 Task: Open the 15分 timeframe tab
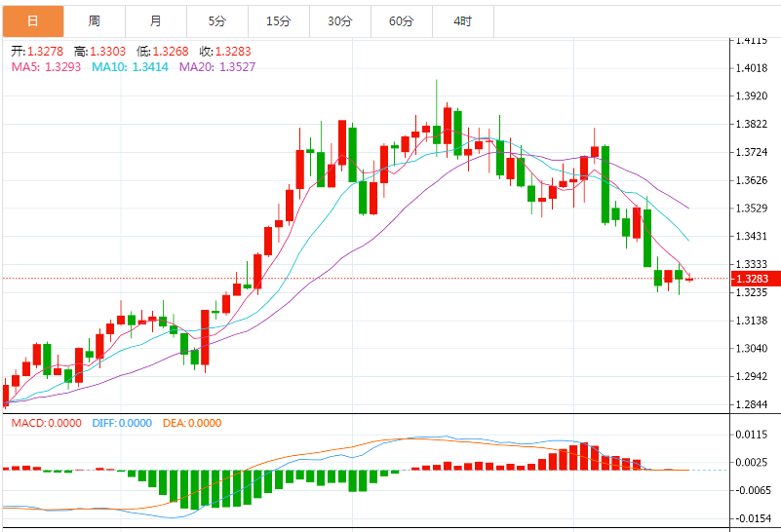[279, 21]
